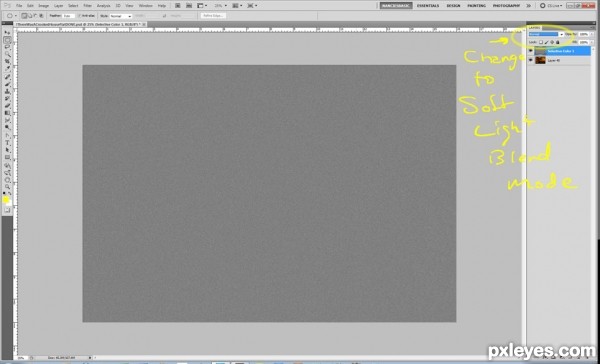
Task: Click the Layer 0 thumbnail
Action: [540, 60]
